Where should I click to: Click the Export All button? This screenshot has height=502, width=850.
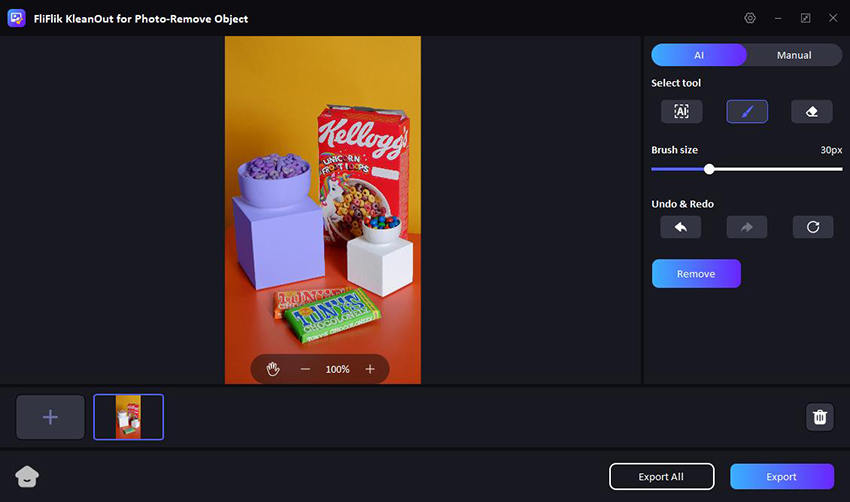click(662, 477)
